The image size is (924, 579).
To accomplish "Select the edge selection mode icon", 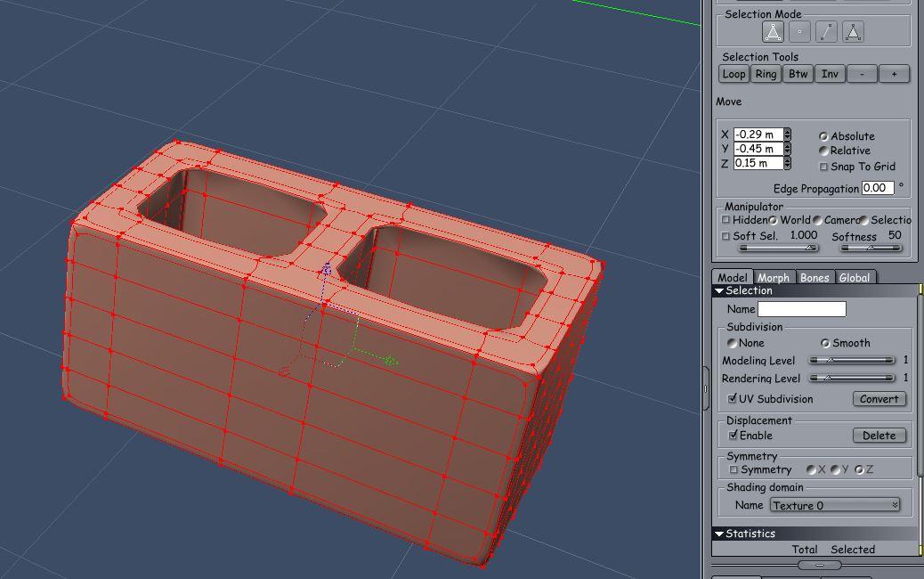I will click(826, 32).
